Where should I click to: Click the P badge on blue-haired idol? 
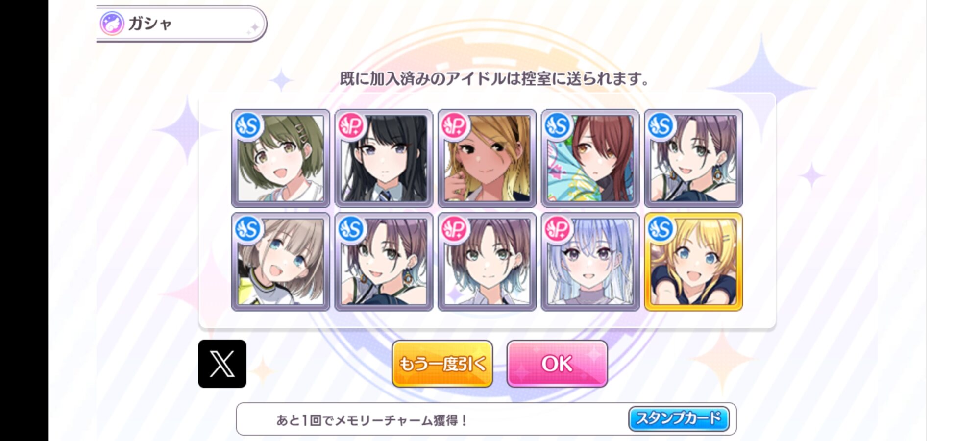point(558,229)
